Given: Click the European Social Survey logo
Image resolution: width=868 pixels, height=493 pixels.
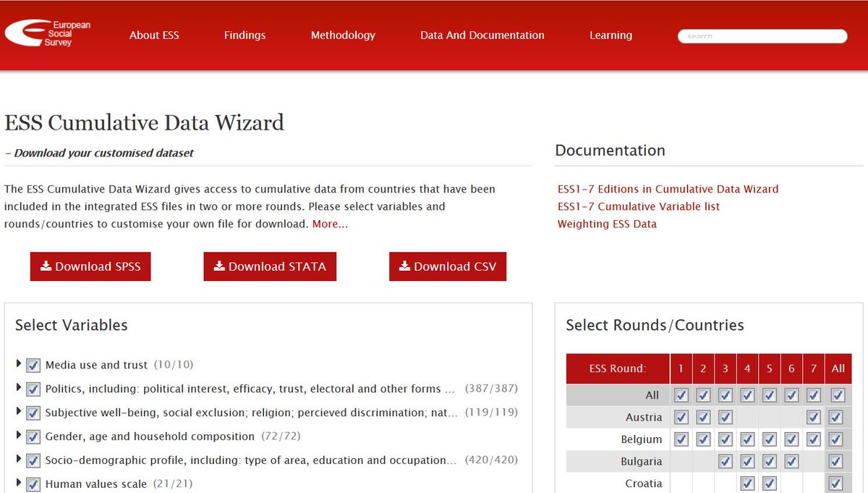Looking at the screenshot, I should pos(48,33).
